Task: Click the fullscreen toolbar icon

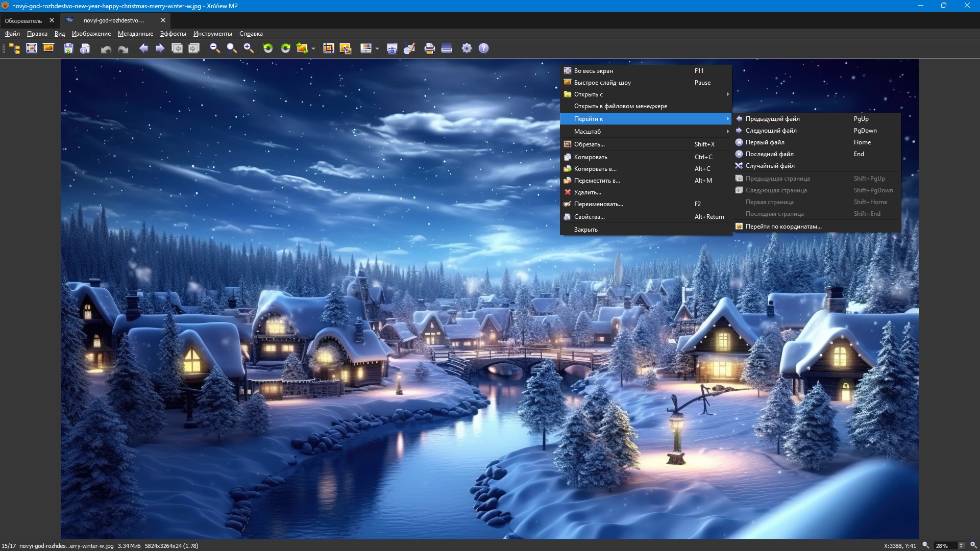Action: [x=32, y=48]
